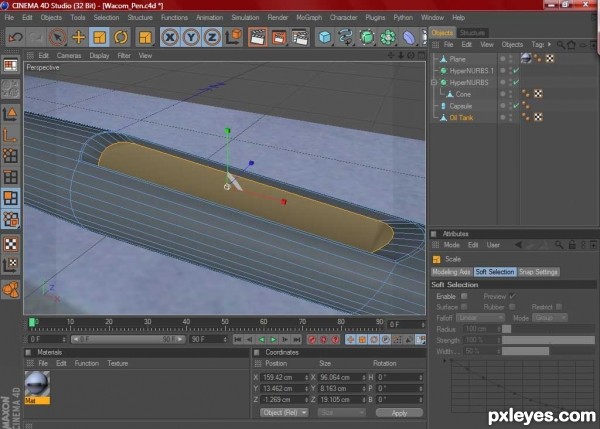
Task: Switch to Edges mode icon
Action: point(10,177)
